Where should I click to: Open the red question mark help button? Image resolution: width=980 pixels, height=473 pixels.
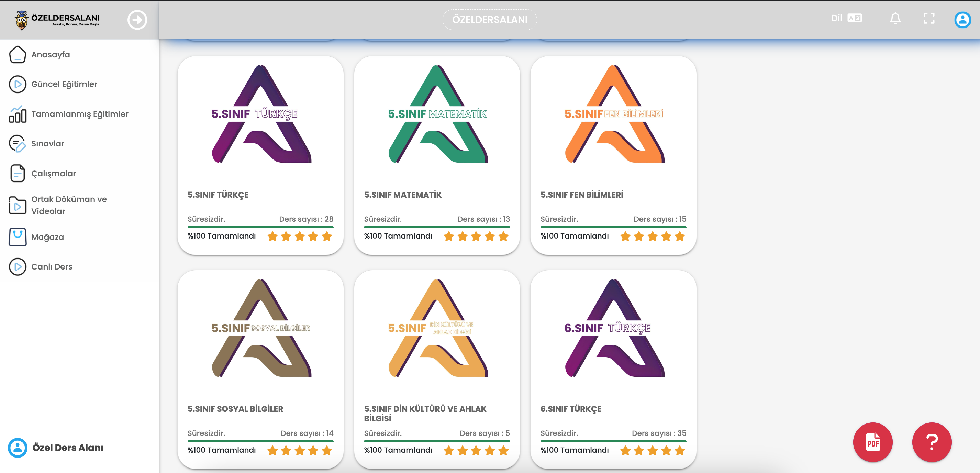point(932,442)
